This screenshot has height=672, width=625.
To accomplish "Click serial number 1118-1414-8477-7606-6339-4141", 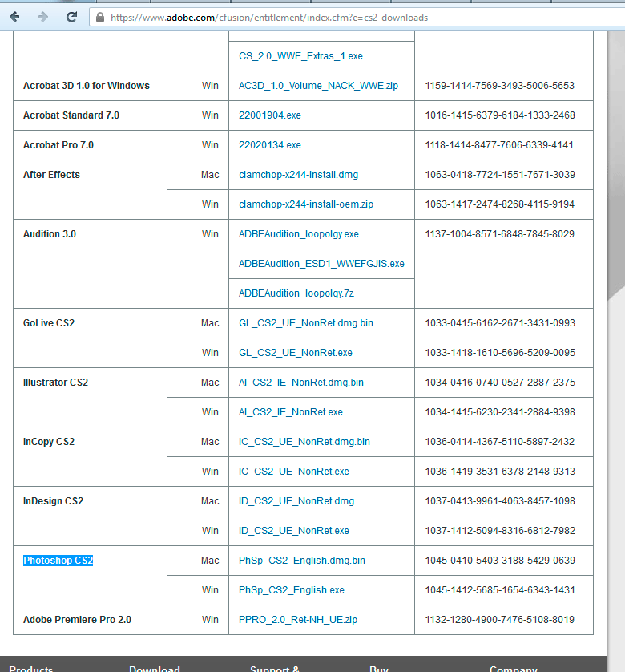I will coord(499,145).
